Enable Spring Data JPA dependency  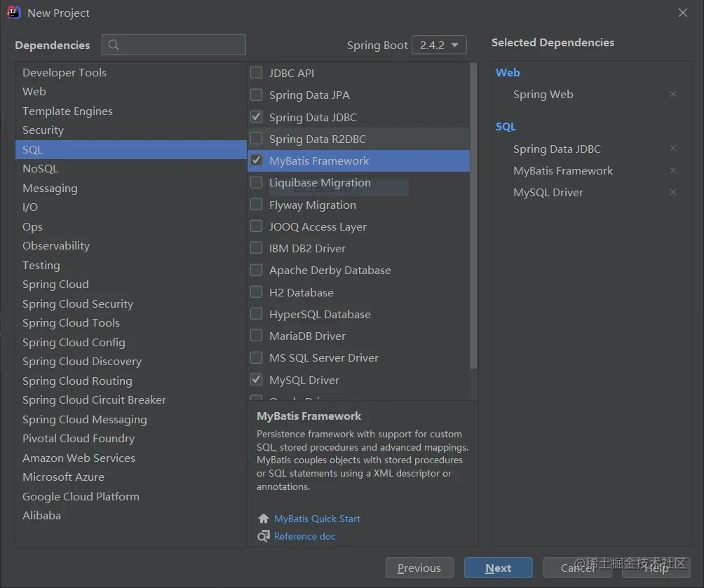pos(257,95)
